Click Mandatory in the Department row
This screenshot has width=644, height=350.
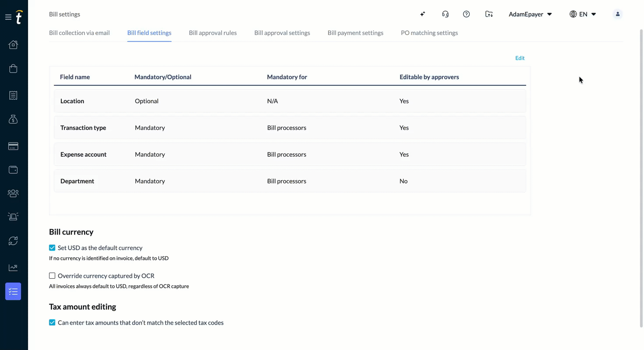click(150, 181)
